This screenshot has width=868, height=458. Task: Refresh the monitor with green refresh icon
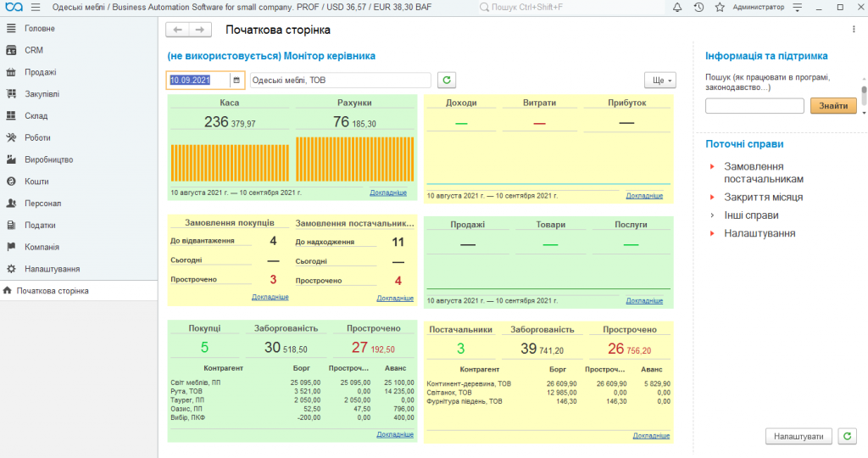point(447,81)
